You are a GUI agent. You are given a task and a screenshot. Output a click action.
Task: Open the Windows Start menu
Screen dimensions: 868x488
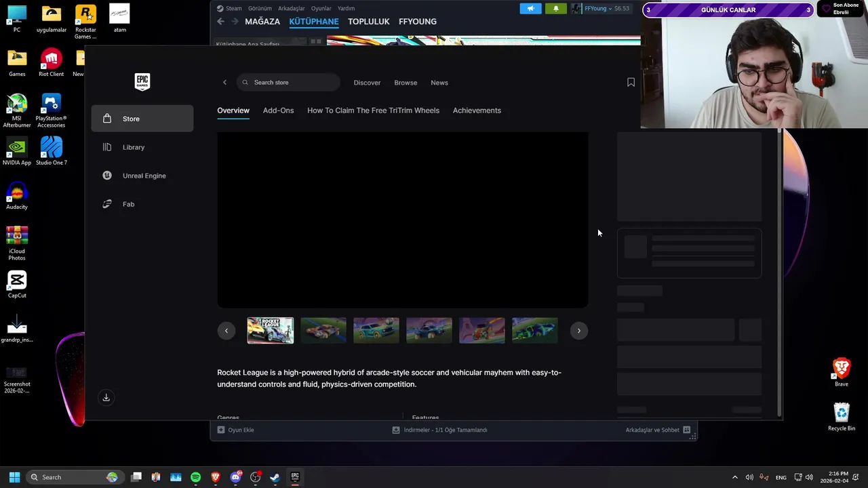[14, 477]
